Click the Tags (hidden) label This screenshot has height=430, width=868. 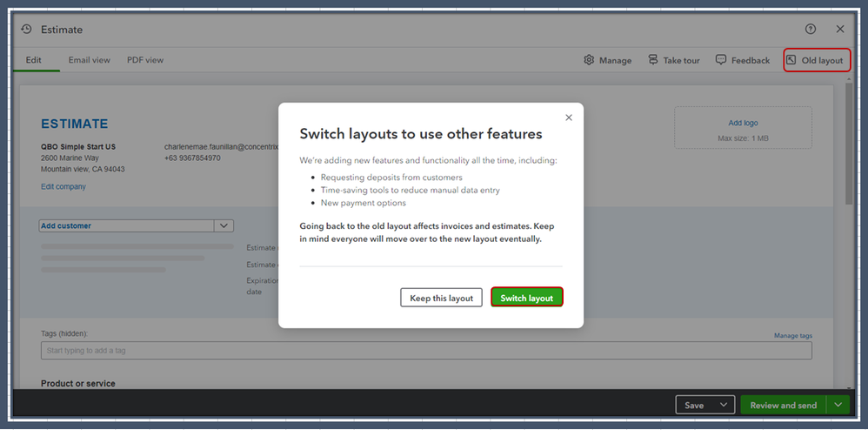pos(64,333)
